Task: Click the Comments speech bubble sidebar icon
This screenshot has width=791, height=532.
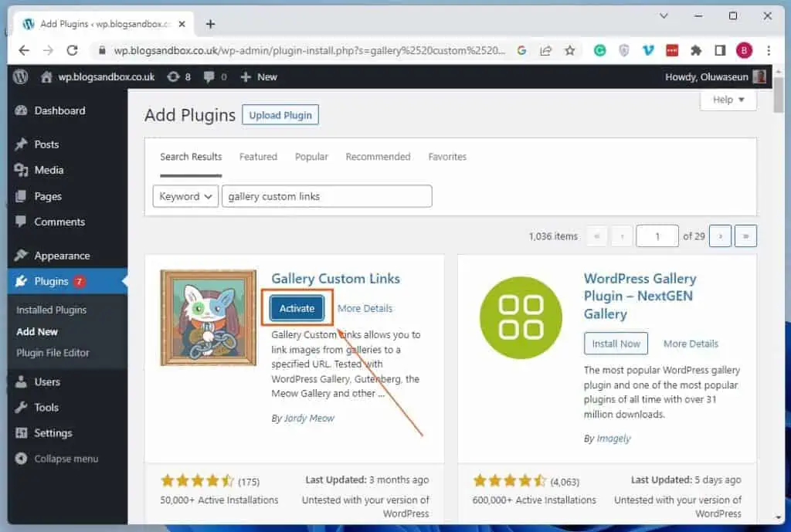Action: coord(20,222)
